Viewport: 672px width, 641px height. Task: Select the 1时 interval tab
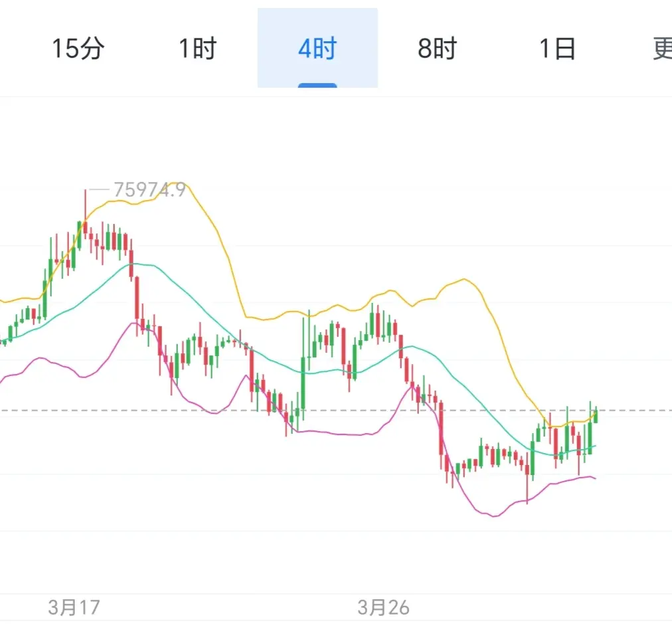[x=197, y=48]
